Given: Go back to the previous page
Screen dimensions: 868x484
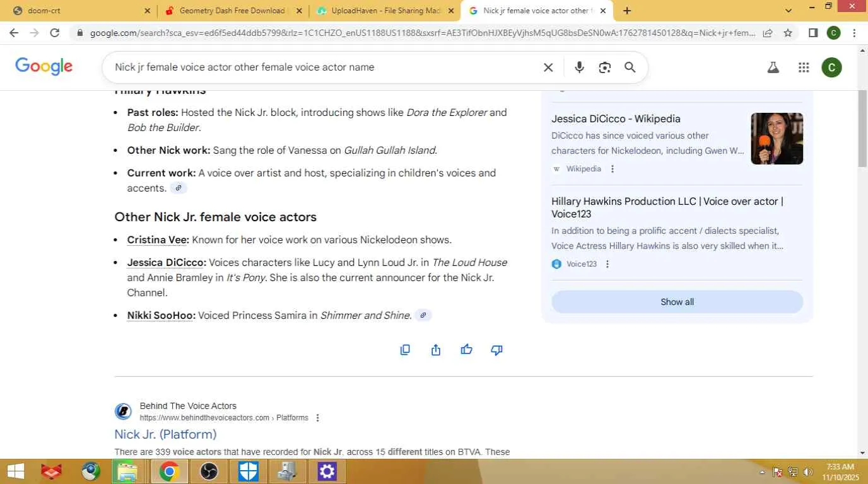Looking at the screenshot, I should click(14, 33).
